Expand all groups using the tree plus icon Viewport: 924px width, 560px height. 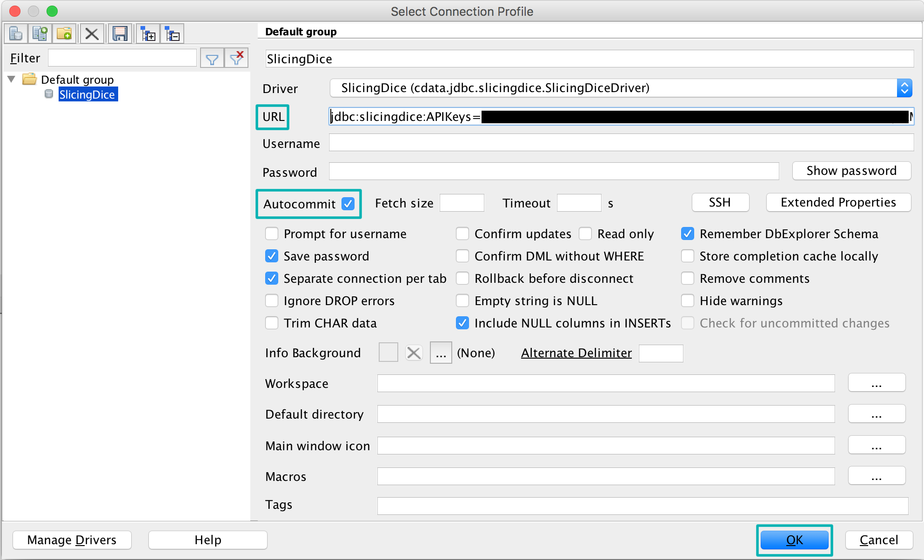tap(148, 34)
